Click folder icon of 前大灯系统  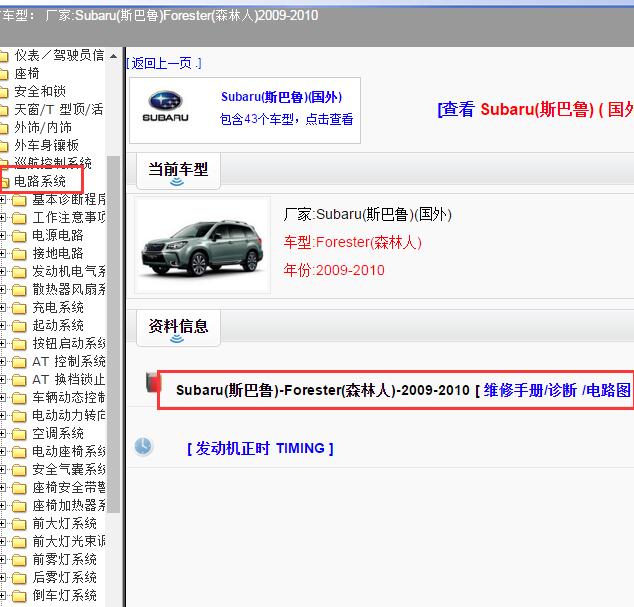click(x=19, y=524)
